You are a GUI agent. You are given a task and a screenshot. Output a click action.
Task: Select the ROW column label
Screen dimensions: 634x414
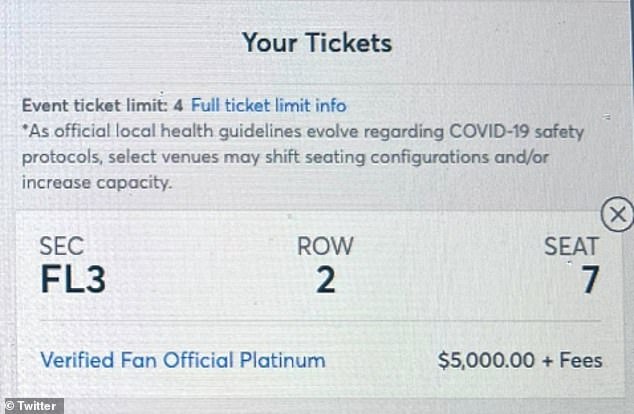point(325,247)
